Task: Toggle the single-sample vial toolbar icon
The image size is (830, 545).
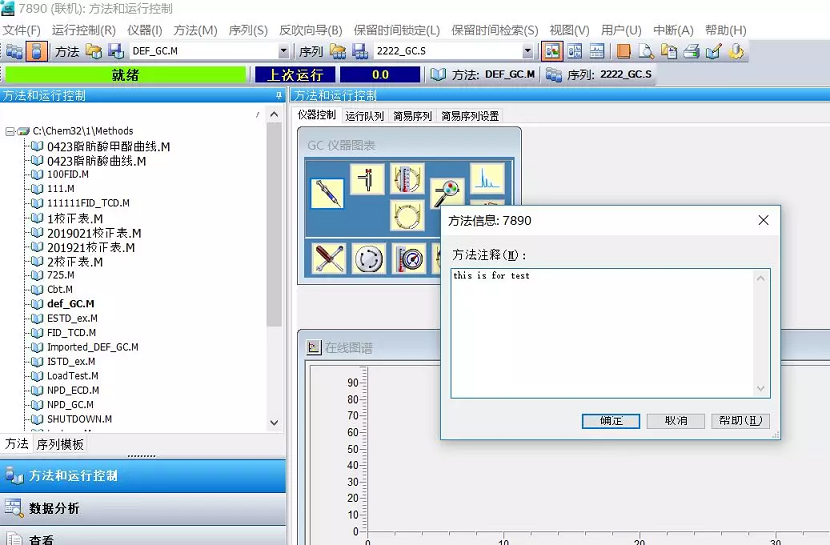Action: point(37,51)
